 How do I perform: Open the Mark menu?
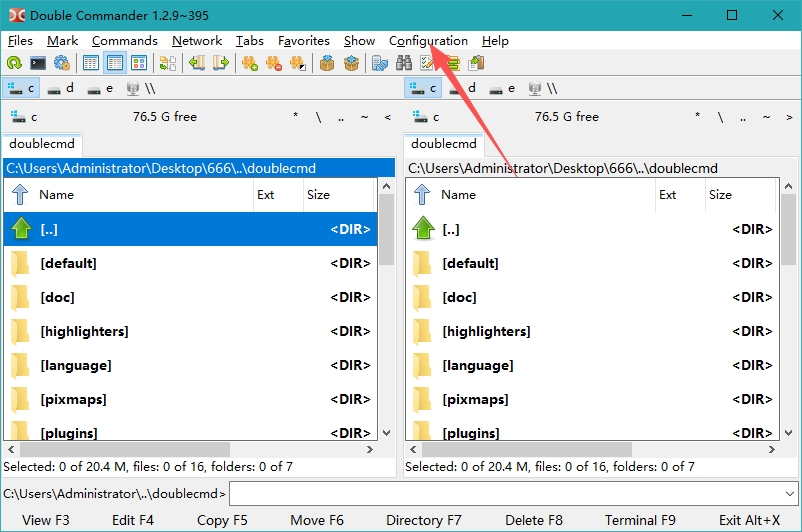62,41
